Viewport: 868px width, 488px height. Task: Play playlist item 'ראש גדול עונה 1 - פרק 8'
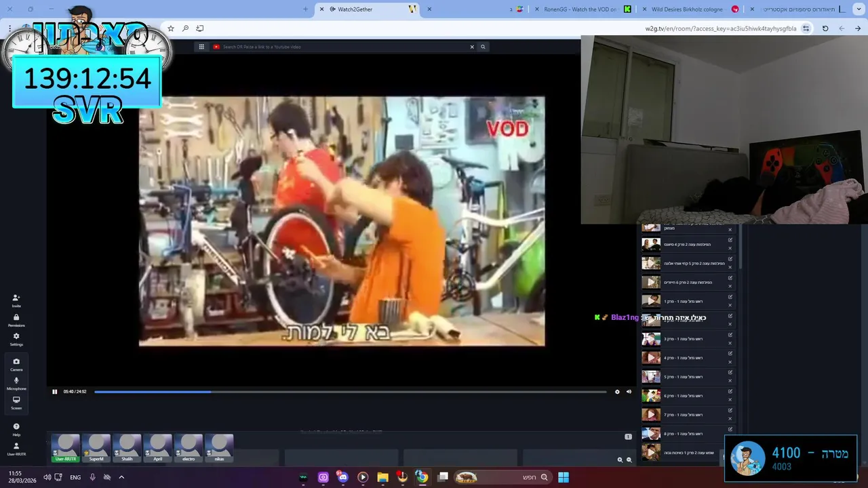[651, 434]
